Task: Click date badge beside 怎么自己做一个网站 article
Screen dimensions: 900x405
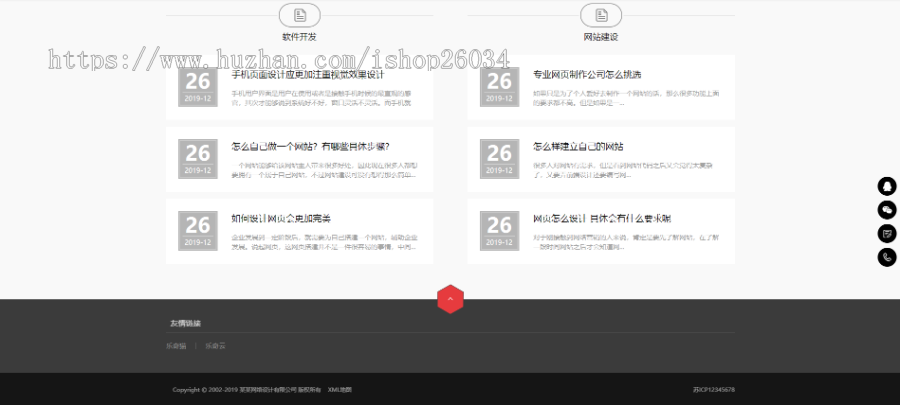Action: (x=197, y=159)
